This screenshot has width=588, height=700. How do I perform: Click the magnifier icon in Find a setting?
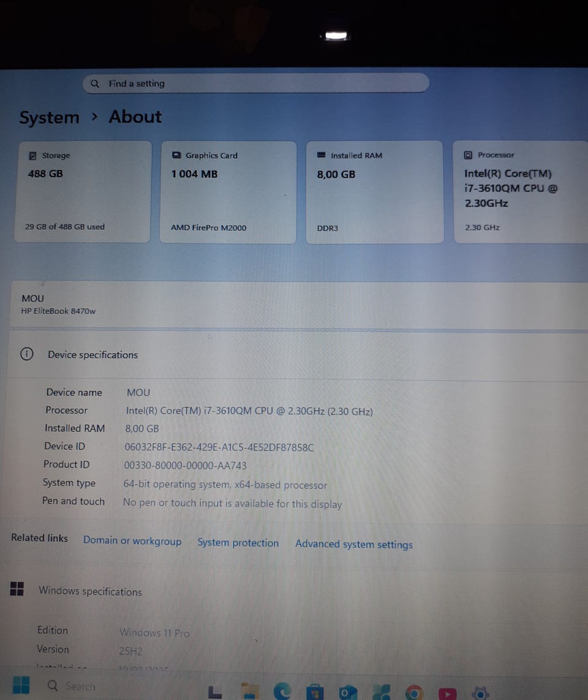click(x=94, y=83)
